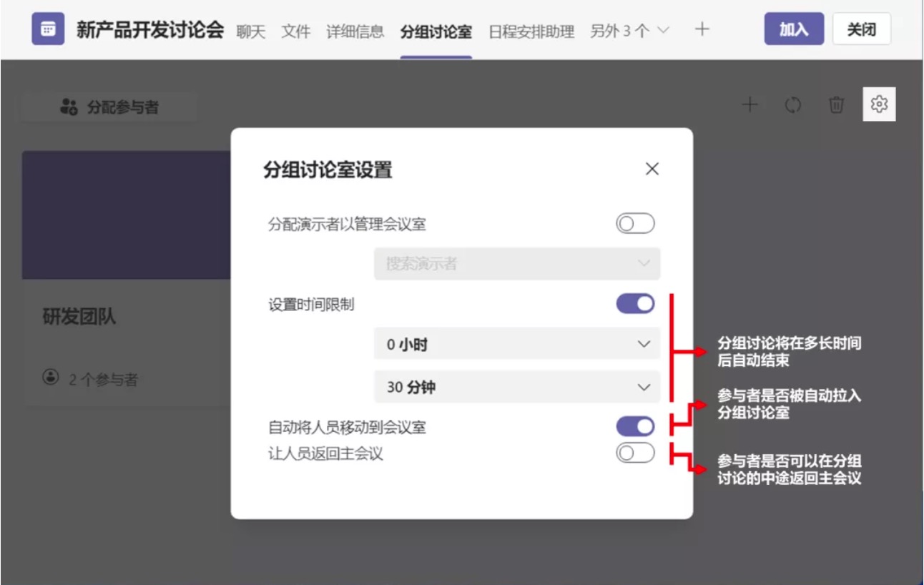Switch to the 详细信息 tab
The width and height of the screenshot is (924, 585).
[355, 31]
